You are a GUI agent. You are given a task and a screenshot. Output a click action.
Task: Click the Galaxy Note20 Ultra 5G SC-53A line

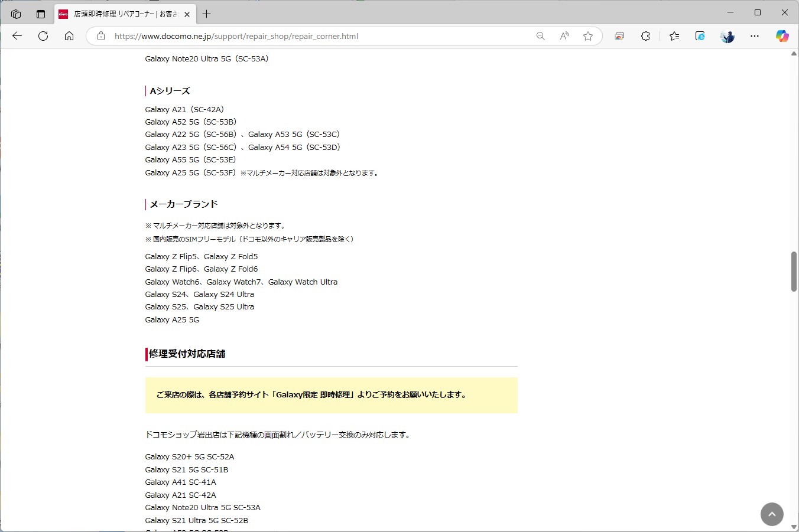pos(203,508)
